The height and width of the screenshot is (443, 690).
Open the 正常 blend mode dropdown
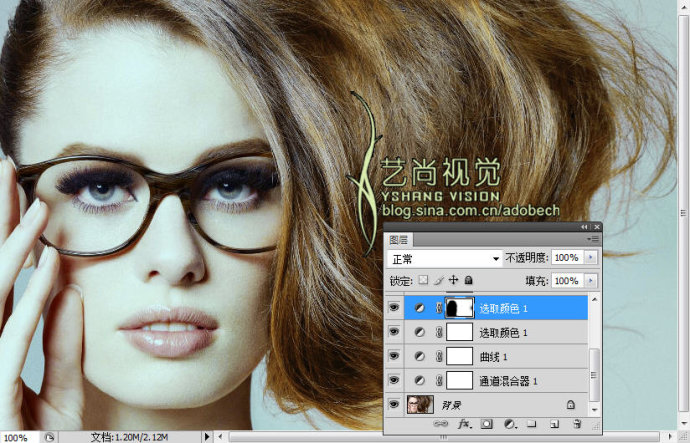click(x=444, y=259)
